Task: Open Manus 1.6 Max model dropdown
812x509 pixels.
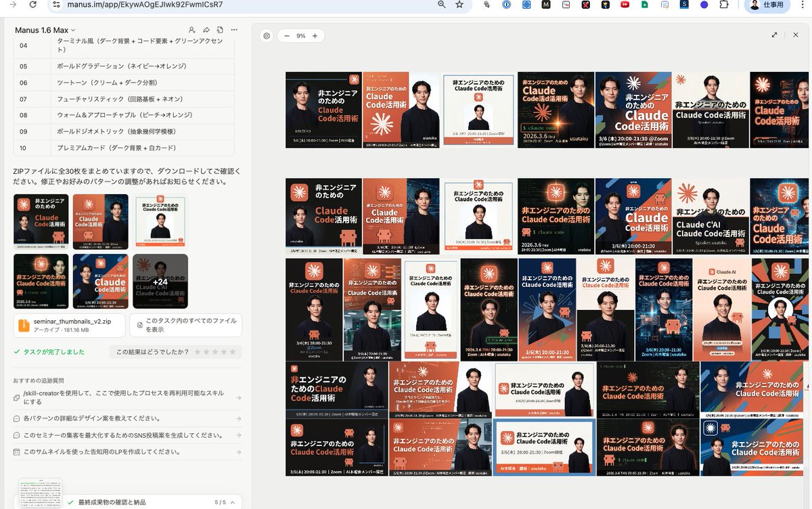Action: [45, 30]
